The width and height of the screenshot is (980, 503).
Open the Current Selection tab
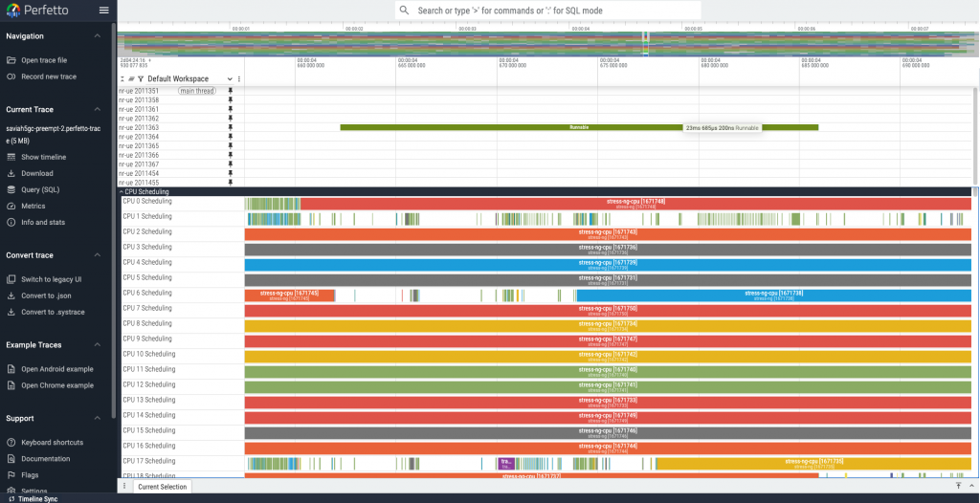(162, 487)
